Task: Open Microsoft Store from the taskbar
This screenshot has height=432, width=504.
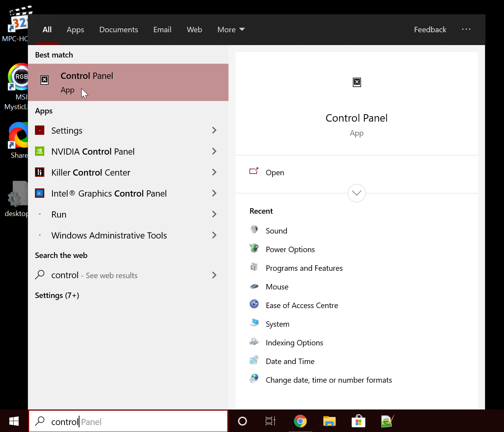Action: coord(358,421)
